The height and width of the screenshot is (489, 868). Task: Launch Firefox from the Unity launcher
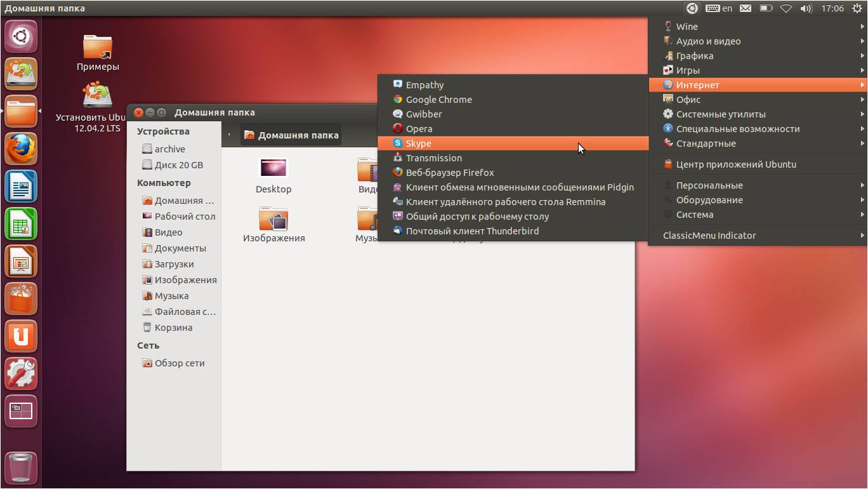coord(21,149)
